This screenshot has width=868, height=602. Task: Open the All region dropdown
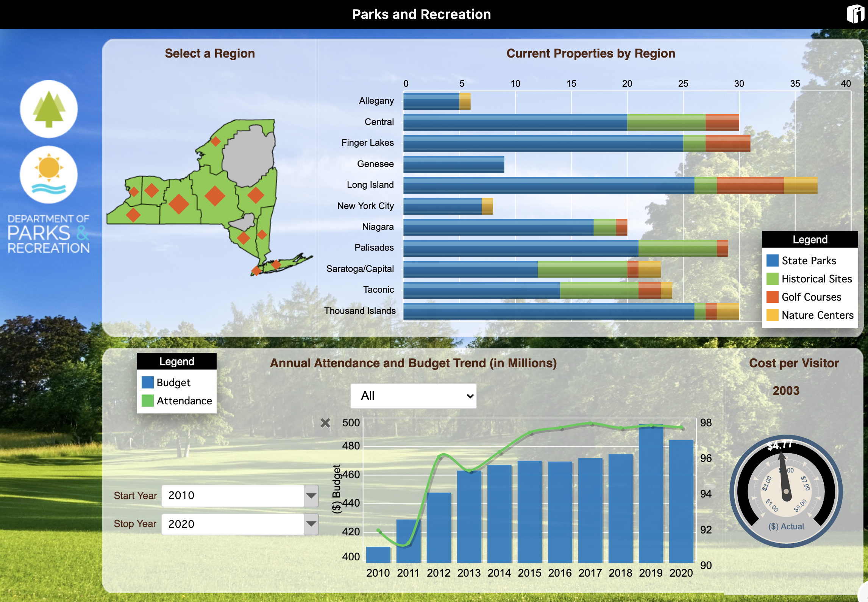413,396
